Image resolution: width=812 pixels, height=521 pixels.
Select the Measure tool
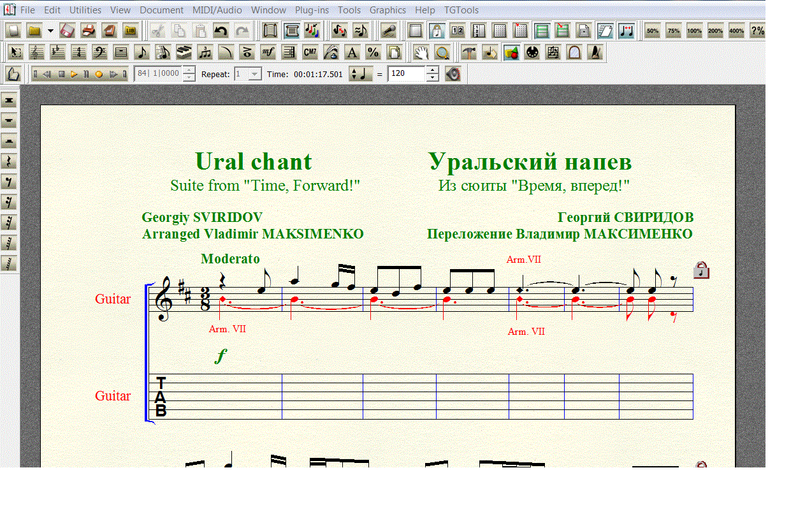pos(121,52)
